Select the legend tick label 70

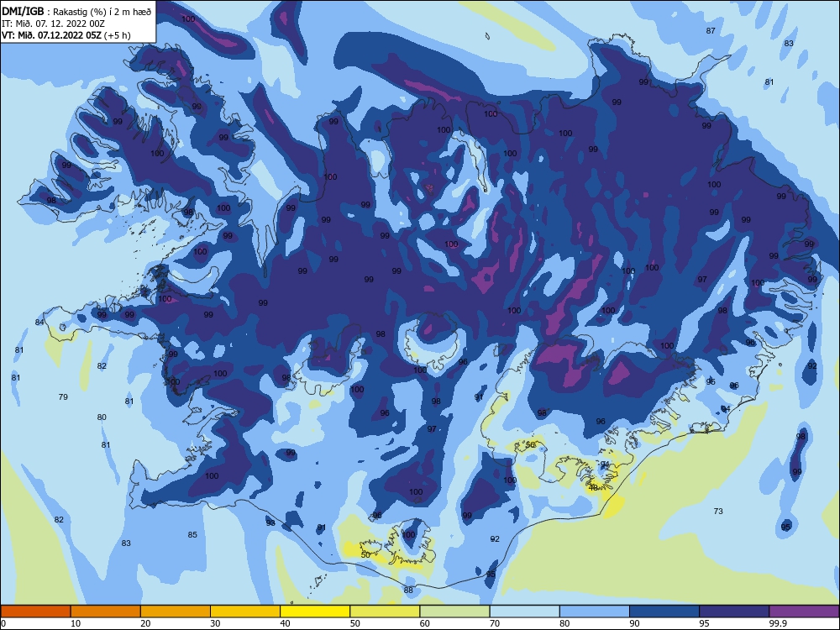(x=495, y=623)
